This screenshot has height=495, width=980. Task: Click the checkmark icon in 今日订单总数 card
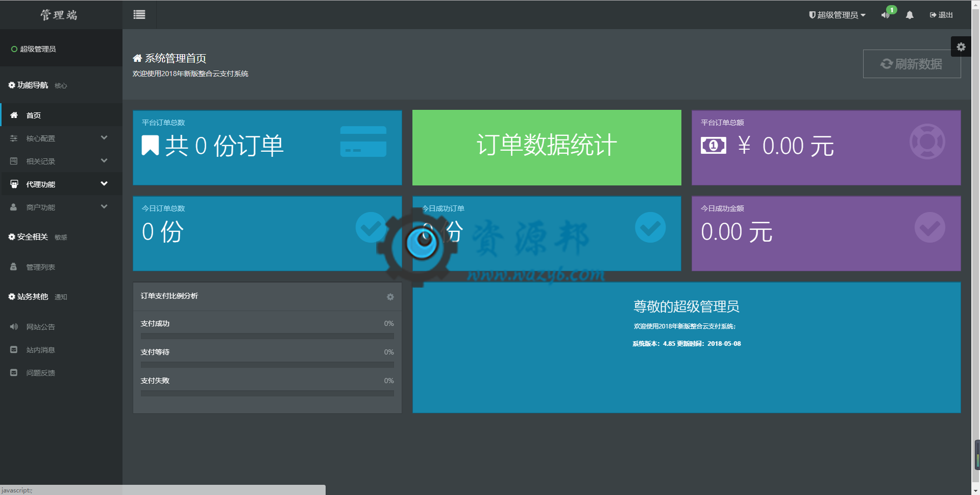pos(371,227)
